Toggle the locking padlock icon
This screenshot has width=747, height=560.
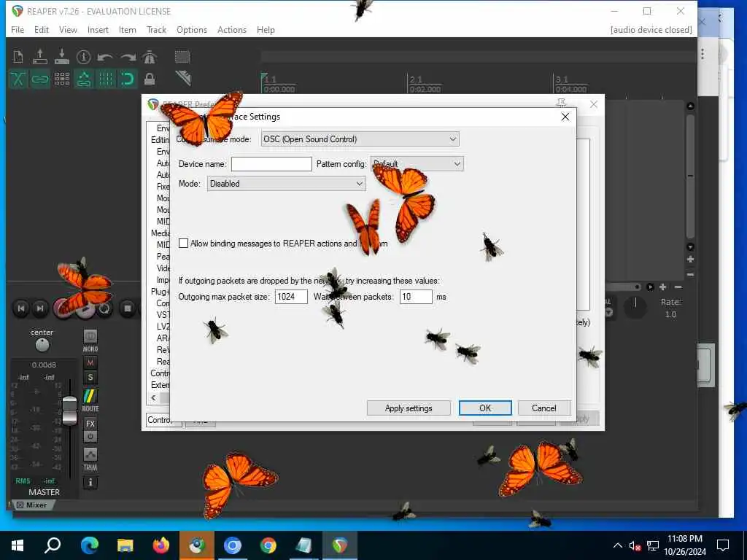[150, 79]
